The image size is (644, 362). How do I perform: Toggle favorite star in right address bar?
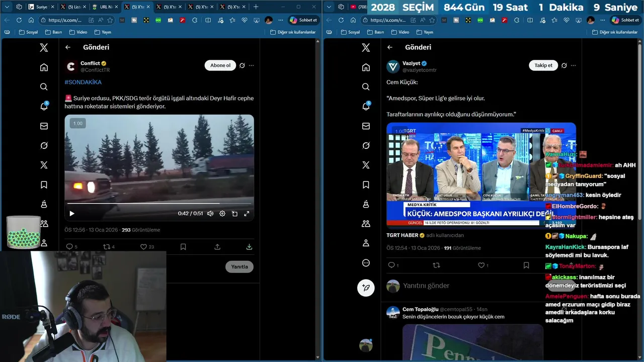click(x=432, y=20)
